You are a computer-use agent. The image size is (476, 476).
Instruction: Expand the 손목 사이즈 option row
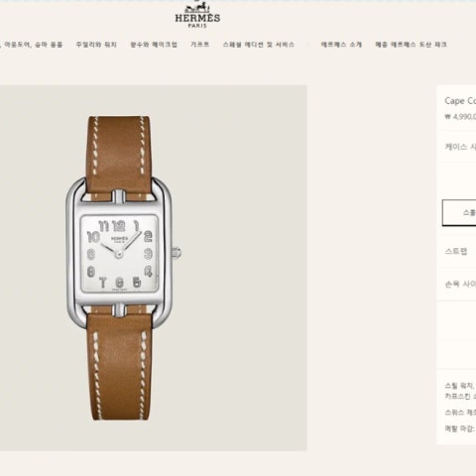click(x=456, y=284)
